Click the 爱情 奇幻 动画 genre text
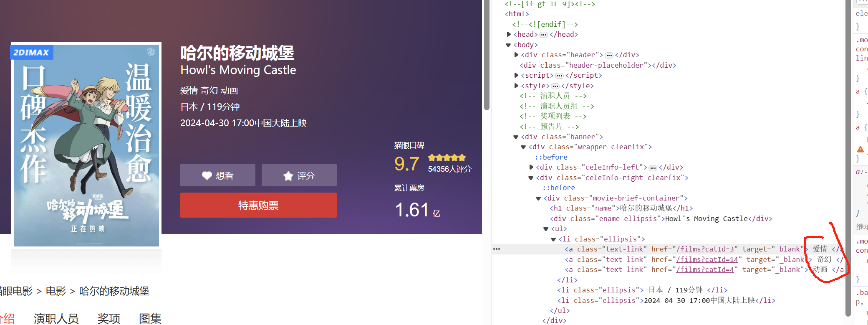This screenshot has width=868, height=325. pos(209,90)
